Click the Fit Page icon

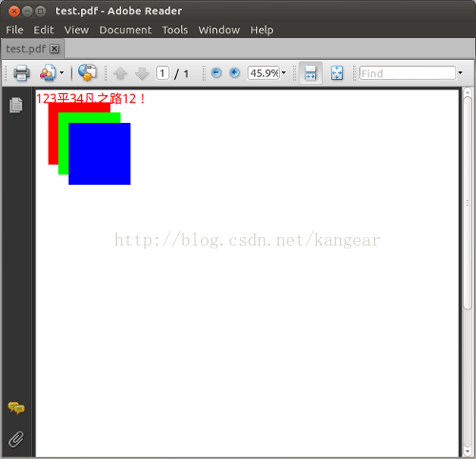[x=337, y=73]
